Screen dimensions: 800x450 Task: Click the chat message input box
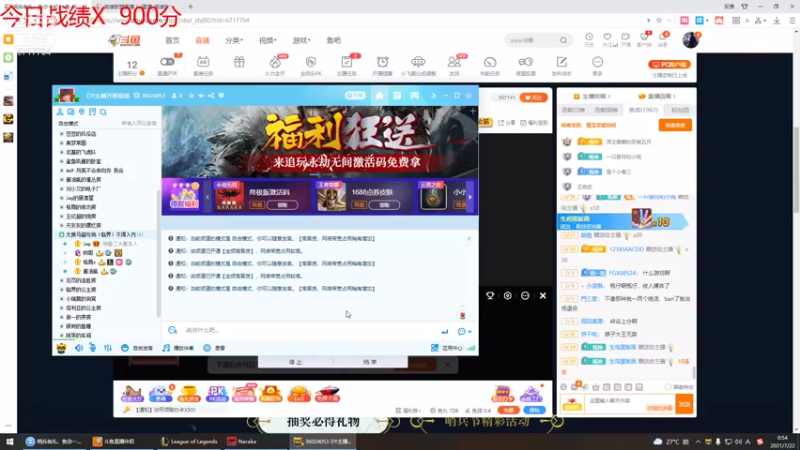click(x=306, y=330)
